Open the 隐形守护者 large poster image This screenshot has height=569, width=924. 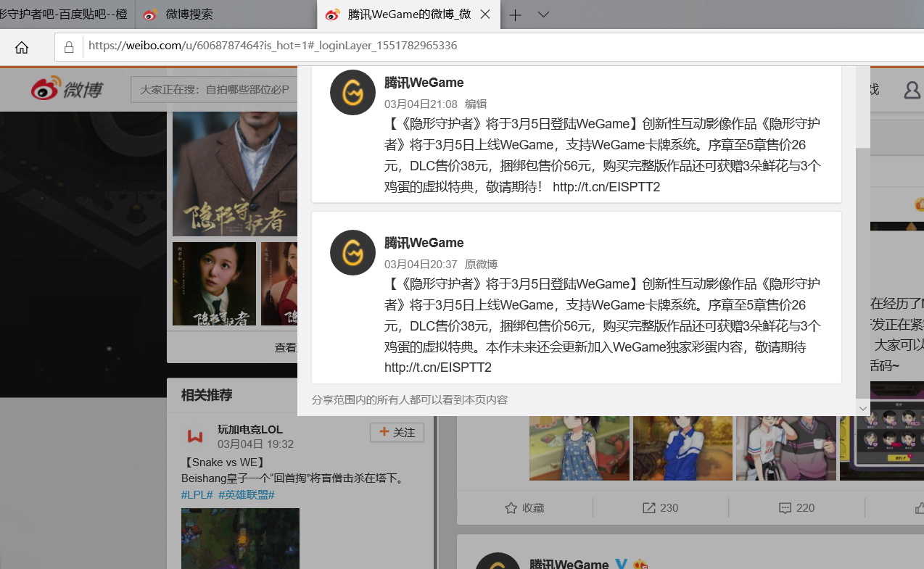point(235,174)
